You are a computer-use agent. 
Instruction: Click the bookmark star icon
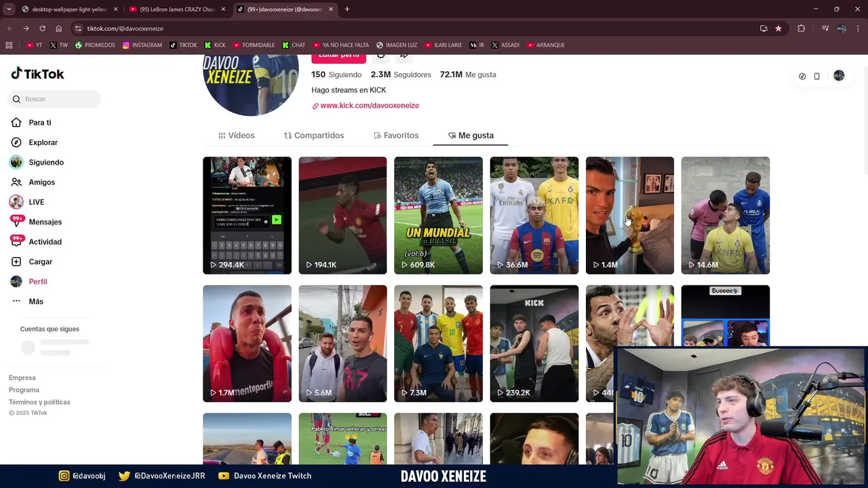pyautogui.click(x=778, y=28)
